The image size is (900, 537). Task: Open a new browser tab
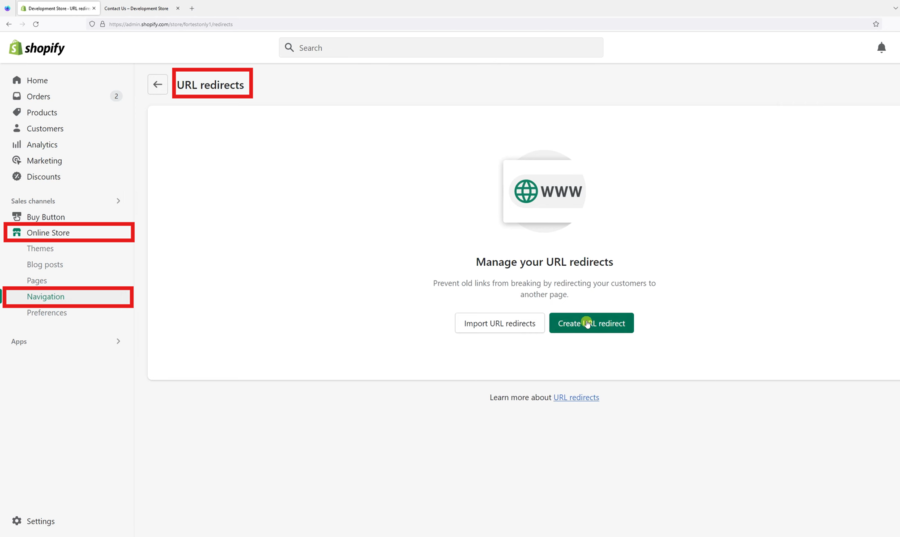tap(192, 9)
